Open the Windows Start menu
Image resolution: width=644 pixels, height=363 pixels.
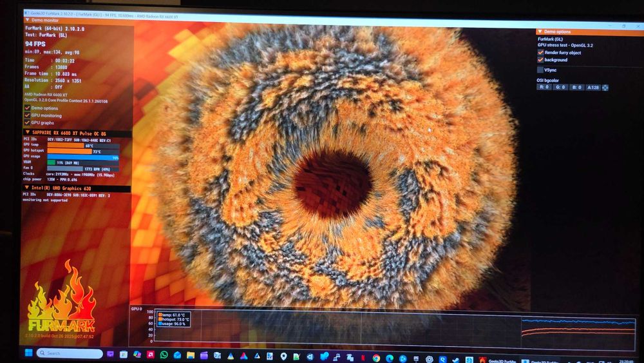tap(29, 353)
